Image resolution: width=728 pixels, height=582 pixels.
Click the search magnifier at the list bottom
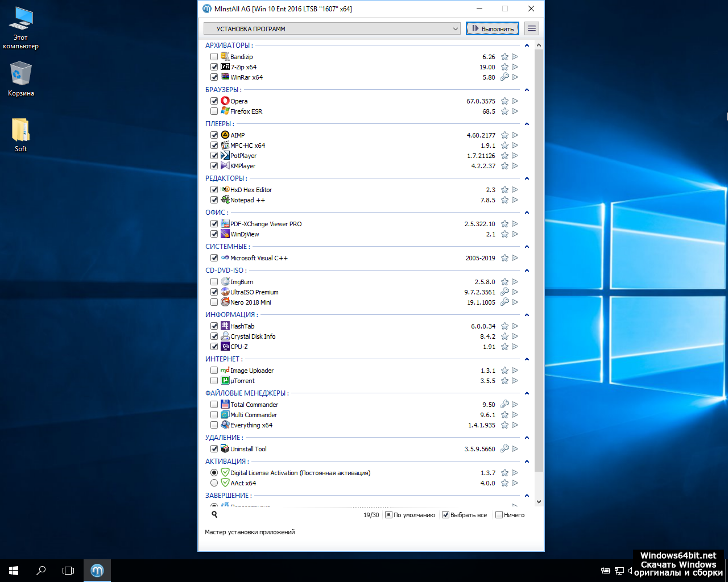point(214,514)
